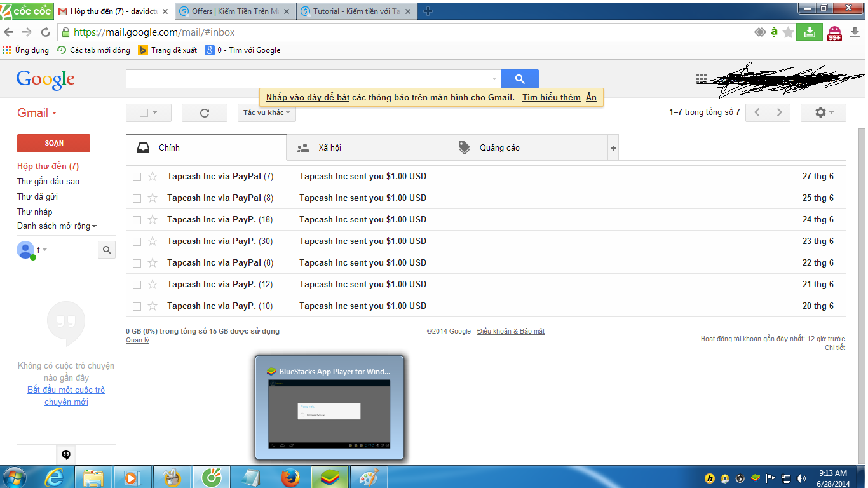Open the 'Thư nháp' drafts folder
The width and height of the screenshot is (868, 488).
point(35,212)
